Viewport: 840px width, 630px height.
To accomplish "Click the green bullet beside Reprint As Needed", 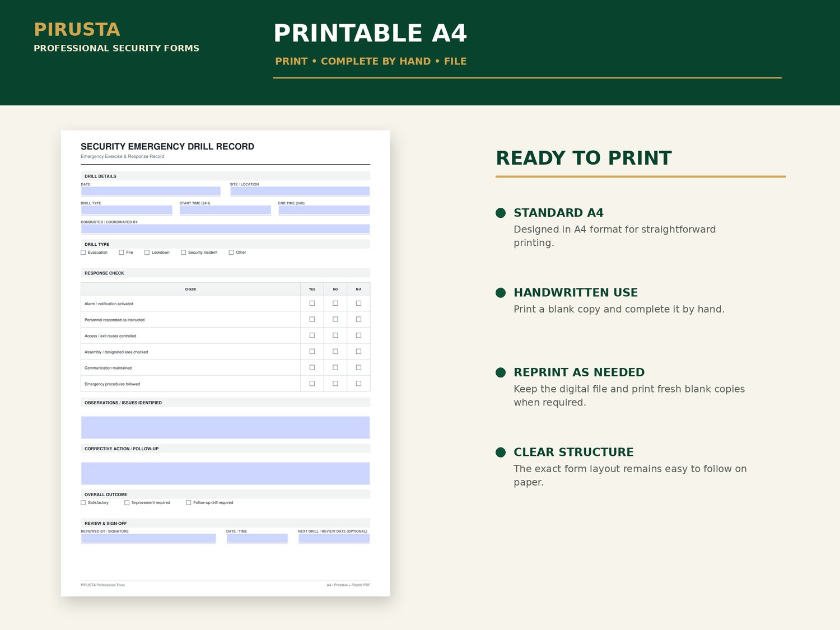I will click(x=501, y=372).
